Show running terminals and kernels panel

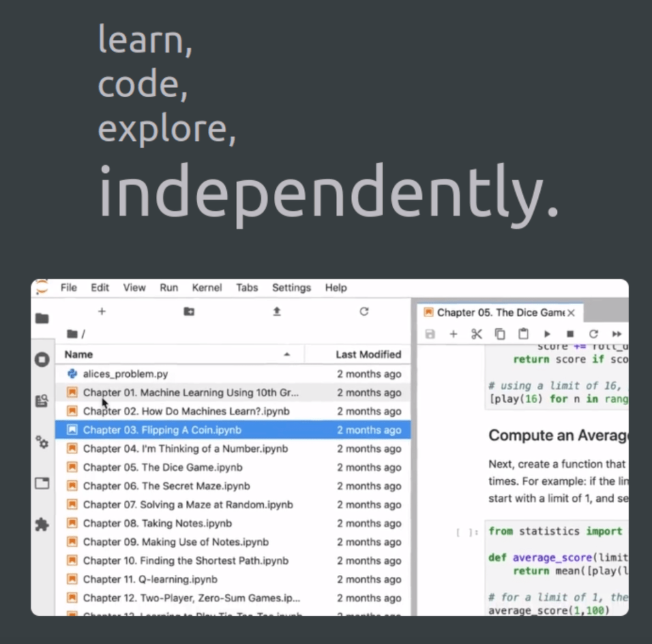pos(42,358)
